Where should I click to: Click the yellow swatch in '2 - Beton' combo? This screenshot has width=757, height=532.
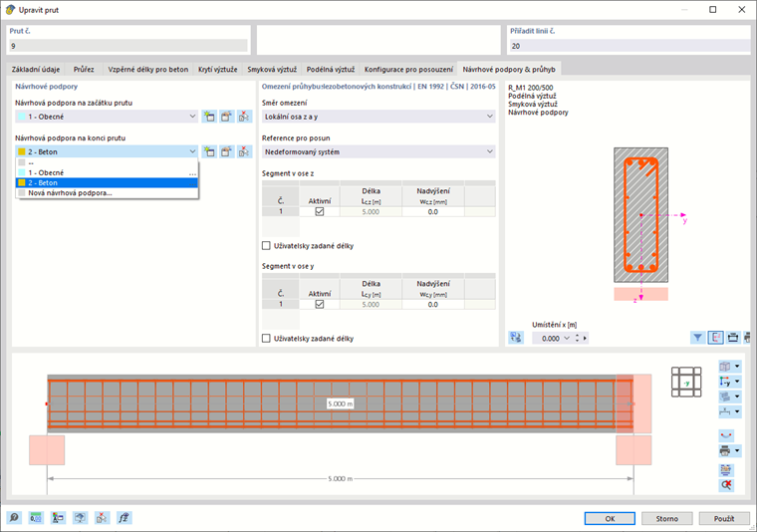pos(22,151)
